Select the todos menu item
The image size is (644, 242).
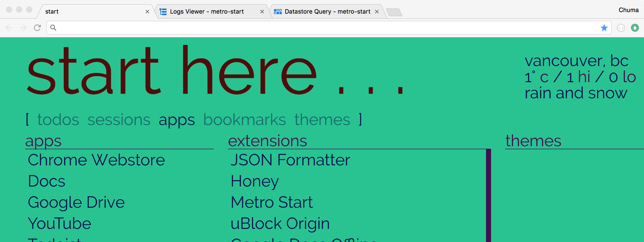coord(58,119)
